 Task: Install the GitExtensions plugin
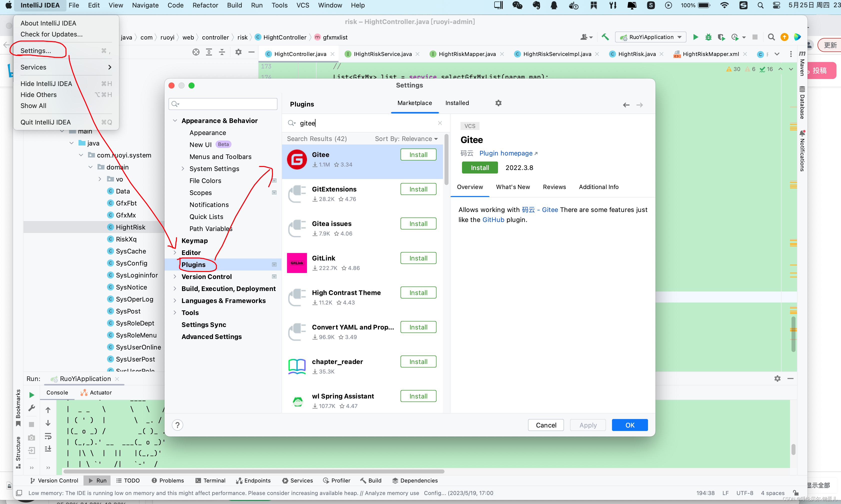(x=418, y=189)
